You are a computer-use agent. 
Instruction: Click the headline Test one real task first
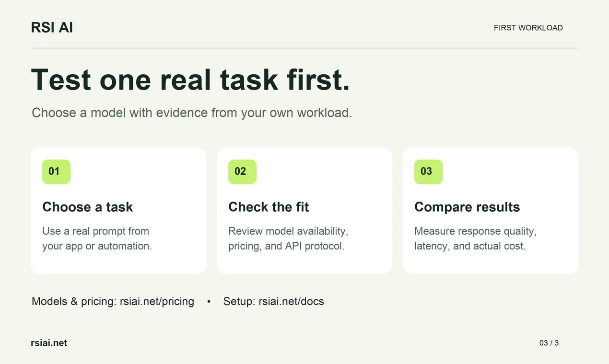click(190, 80)
